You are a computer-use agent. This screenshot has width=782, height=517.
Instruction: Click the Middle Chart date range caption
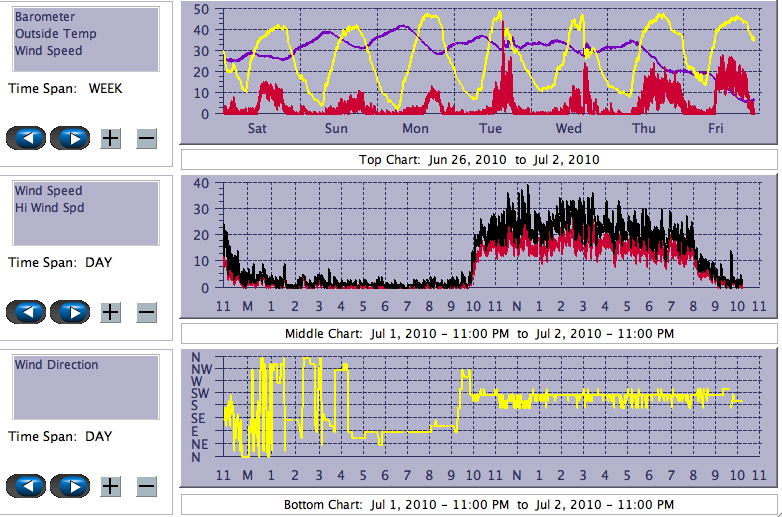pos(478,333)
